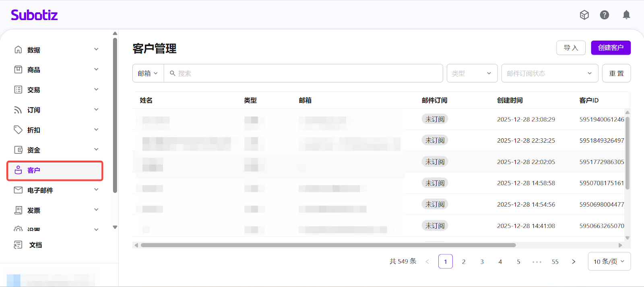Click the notification bell icon
This screenshot has height=287, width=644.
tap(626, 15)
